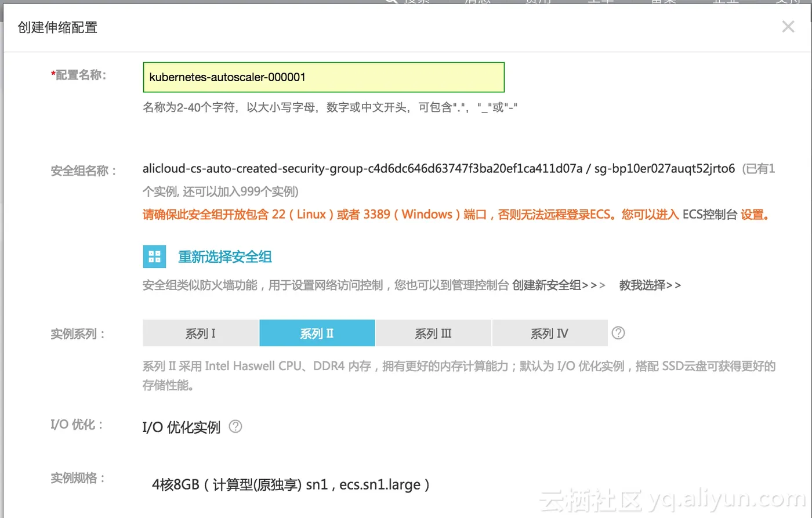The image size is (812, 518).
Task: Switch to 系列 III instance series
Action: point(433,334)
